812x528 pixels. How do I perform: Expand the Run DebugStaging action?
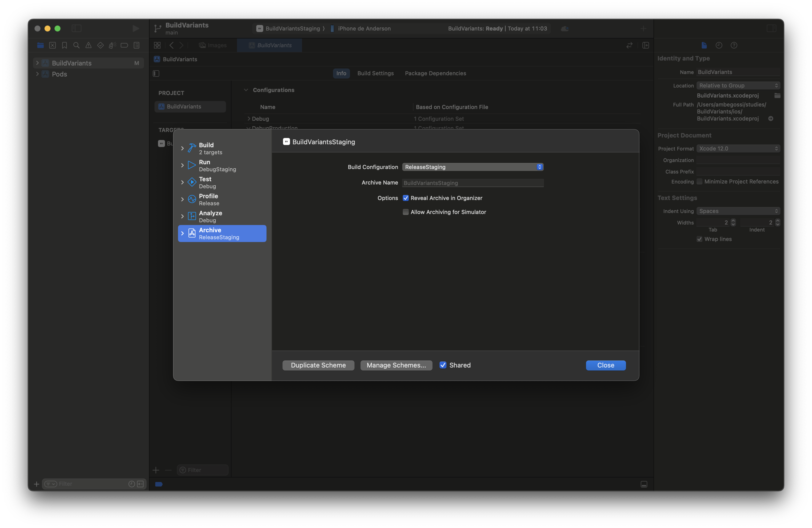point(182,165)
